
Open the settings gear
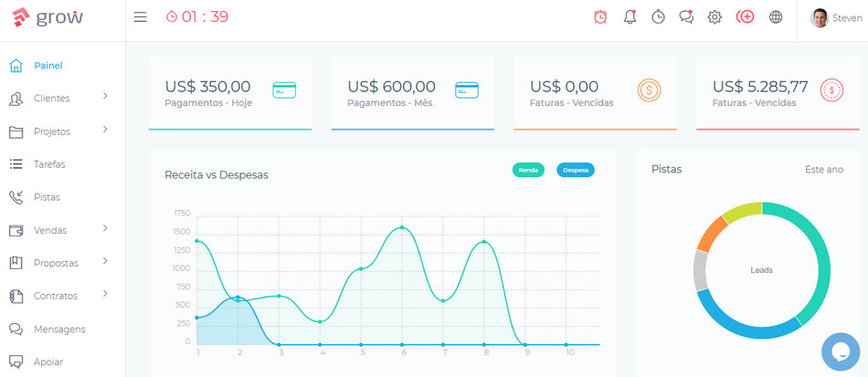(715, 17)
